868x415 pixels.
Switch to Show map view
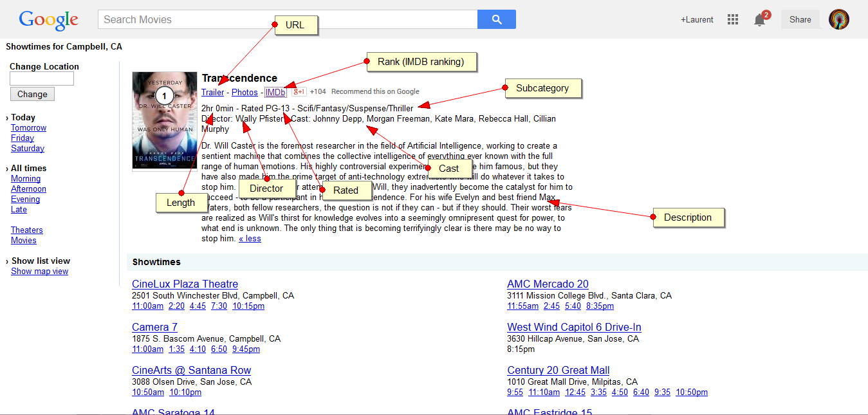pyautogui.click(x=39, y=272)
